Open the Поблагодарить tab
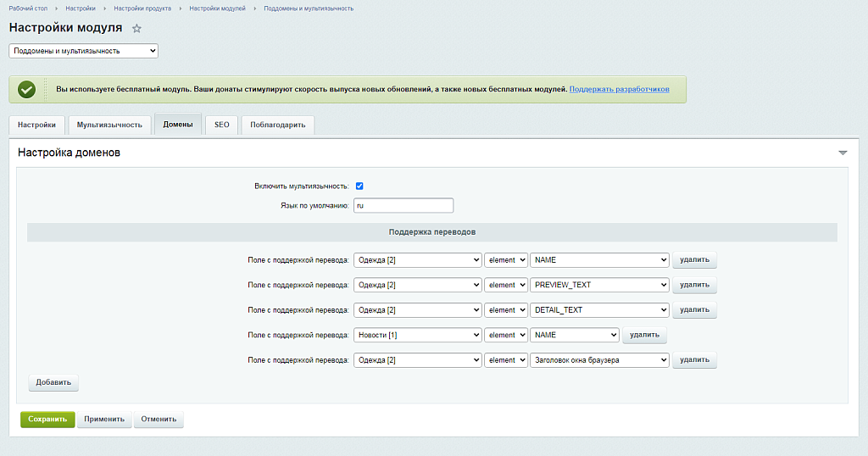868x456 pixels. 278,125
